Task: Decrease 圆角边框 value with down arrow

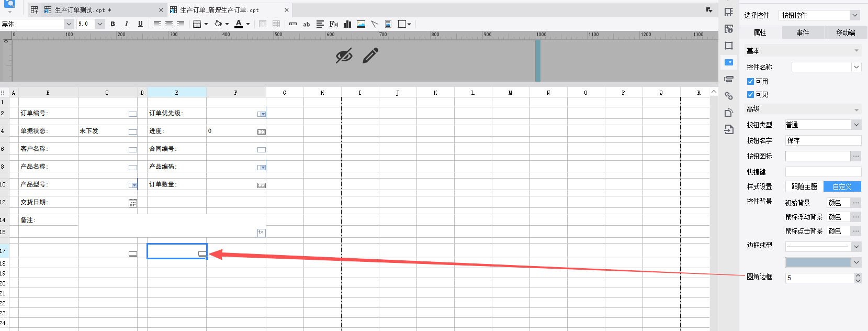Action: point(858,281)
